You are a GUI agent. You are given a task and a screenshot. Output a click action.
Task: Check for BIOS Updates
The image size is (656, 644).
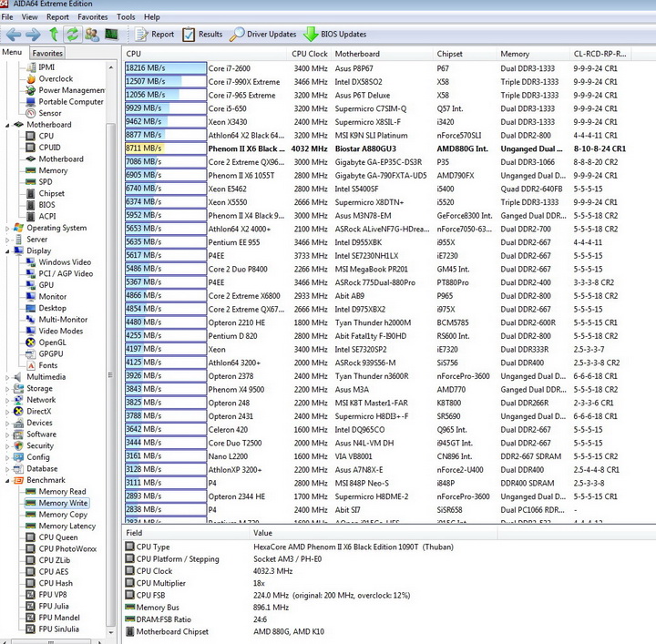click(334, 35)
